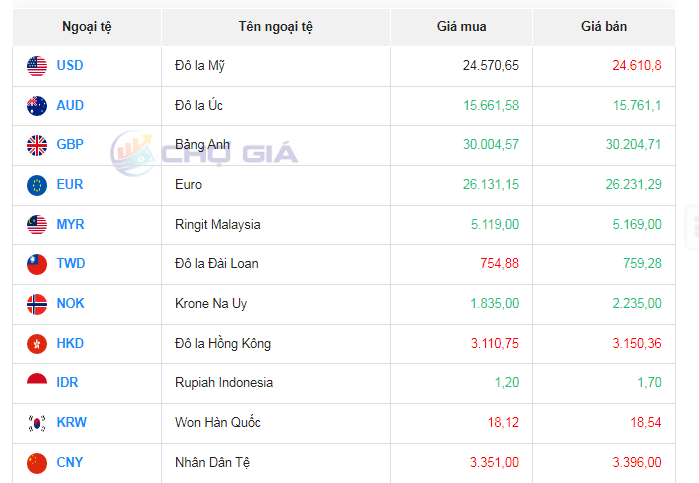The width and height of the screenshot is (699, 483).
Task: Click the Giá bán column header
Action: [604, 27]
